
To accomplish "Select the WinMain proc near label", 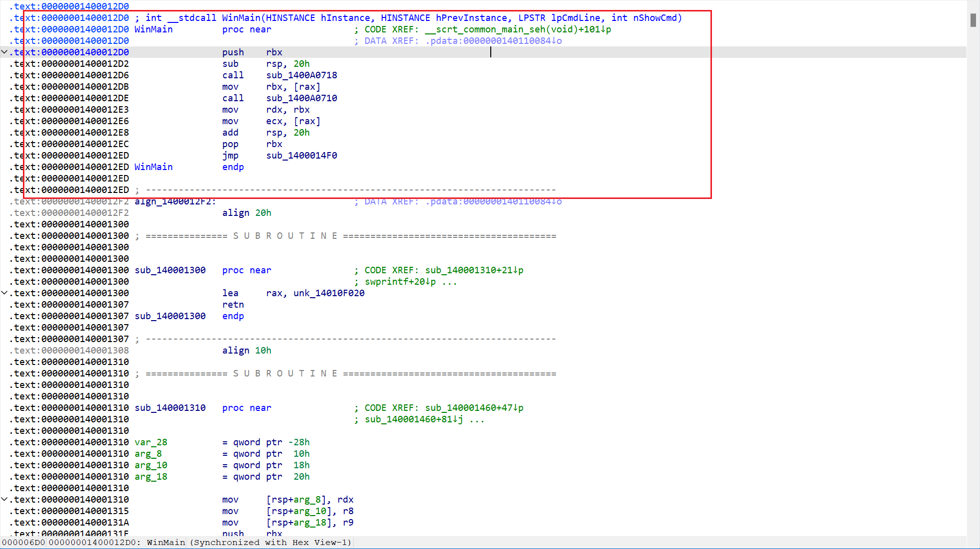I will [153, 29].
